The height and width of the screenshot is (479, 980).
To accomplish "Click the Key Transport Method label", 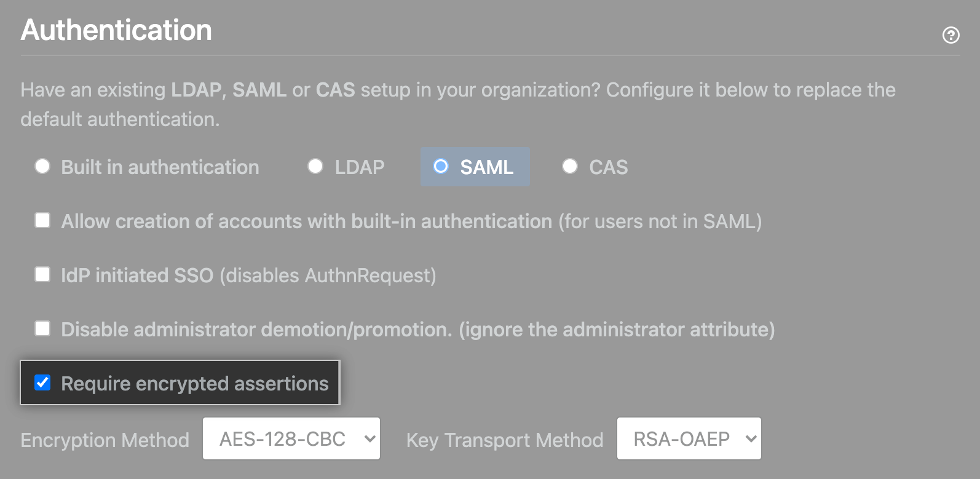I will point(505,440).
